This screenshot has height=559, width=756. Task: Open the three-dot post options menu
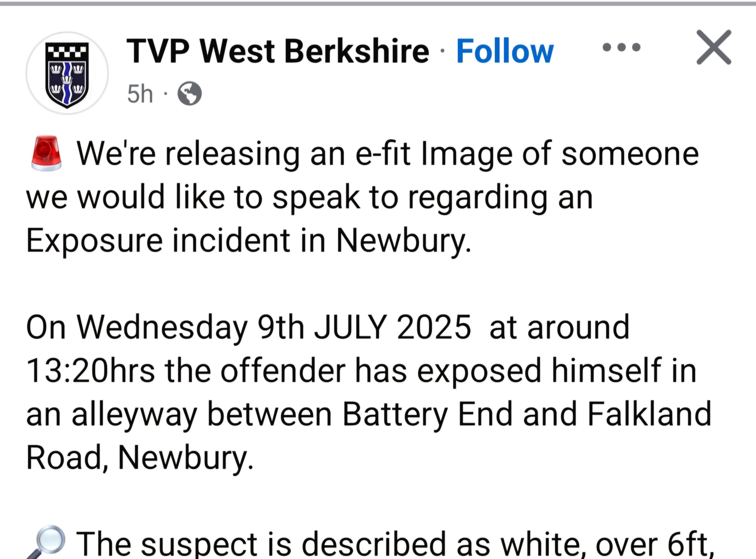pyautogui.click(x=621, y=47)
